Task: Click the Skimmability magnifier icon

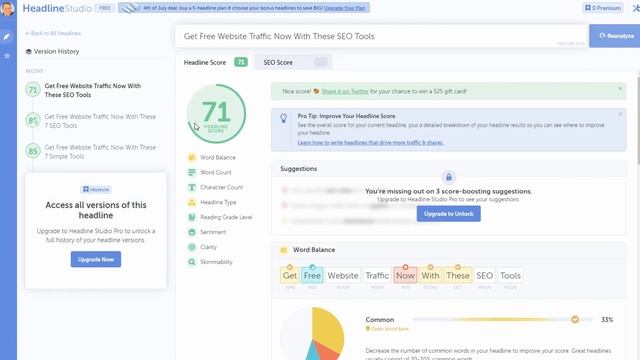Action: [x=192, y=262]
